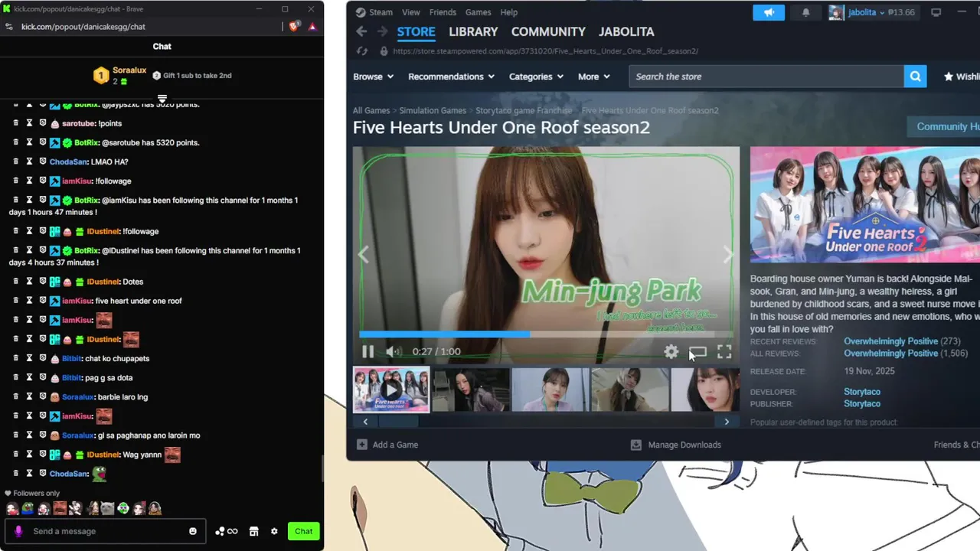Open Steam notifications bell

[x=805, y=12]
